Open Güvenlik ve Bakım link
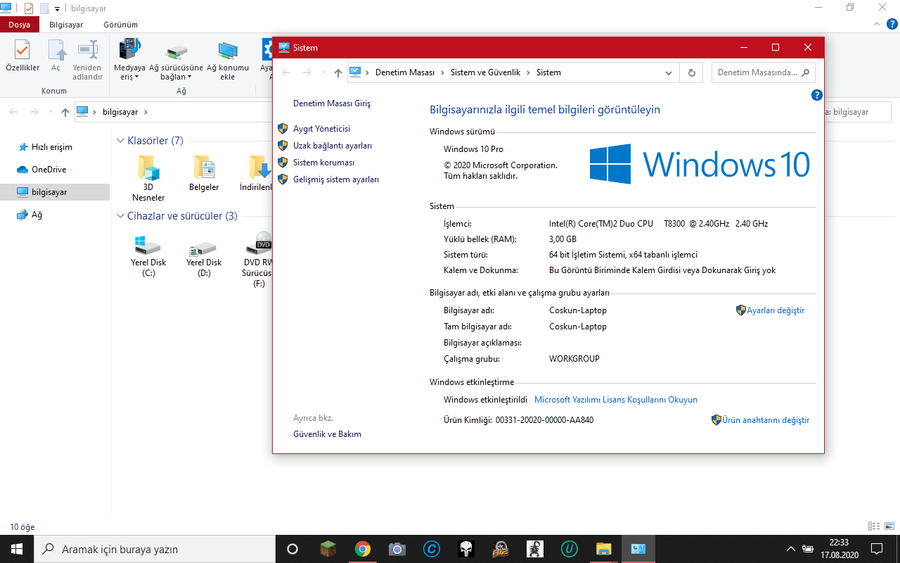Viewport: 900px width, 563px height. click(327, 434)
